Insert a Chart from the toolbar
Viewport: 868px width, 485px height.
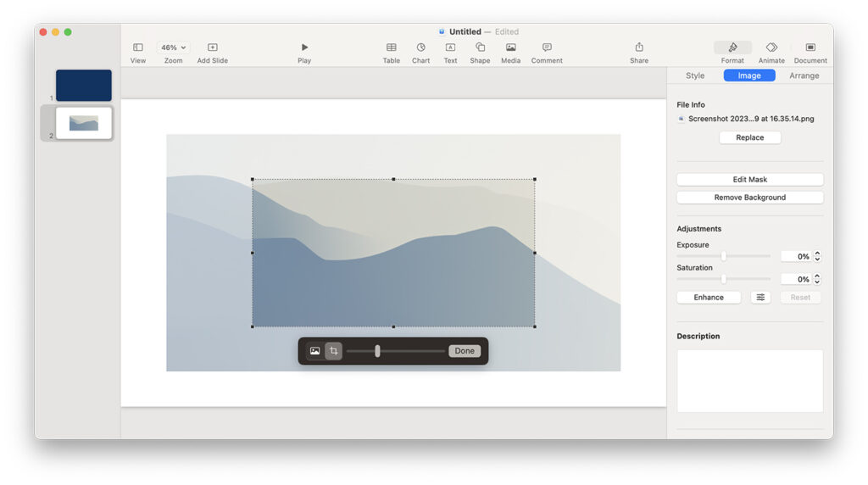[x=420, y=47]
